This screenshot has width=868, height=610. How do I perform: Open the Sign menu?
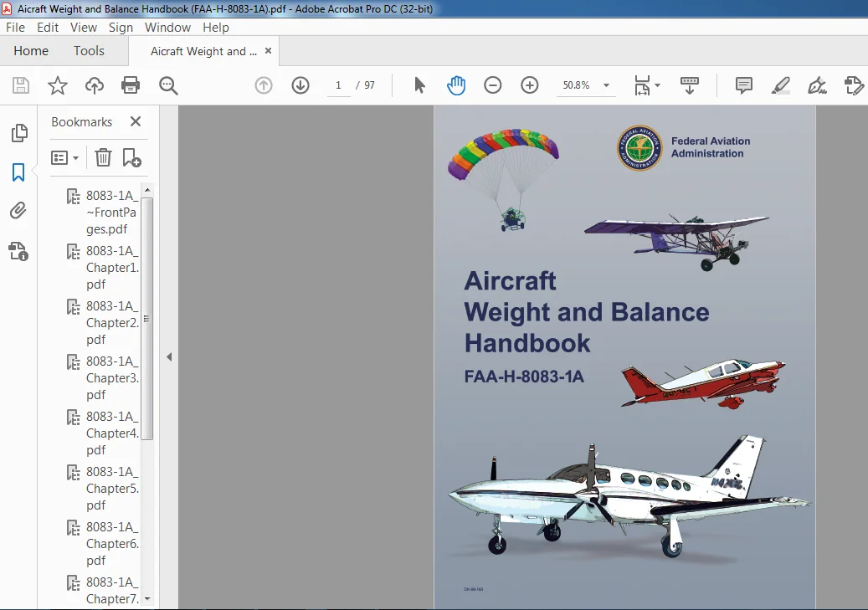pyautogui.click(x=121, y=27)
